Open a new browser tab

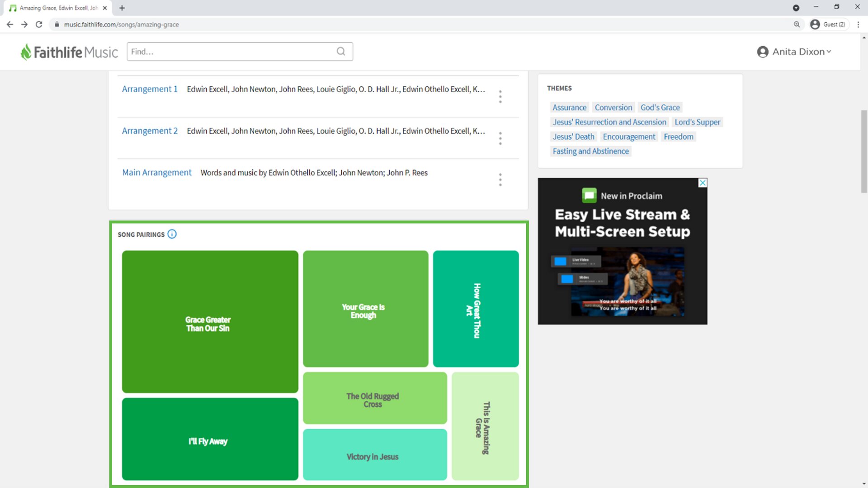coord(122,8)
